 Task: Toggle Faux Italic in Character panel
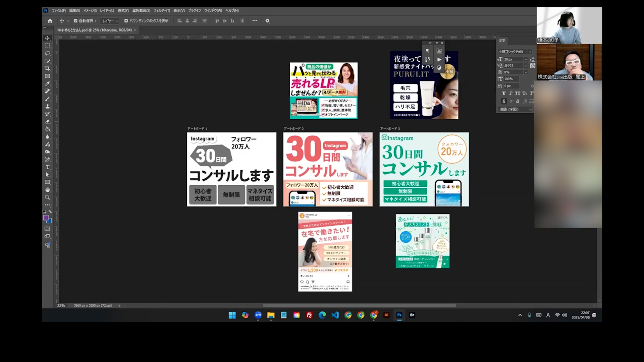[511, 93]
